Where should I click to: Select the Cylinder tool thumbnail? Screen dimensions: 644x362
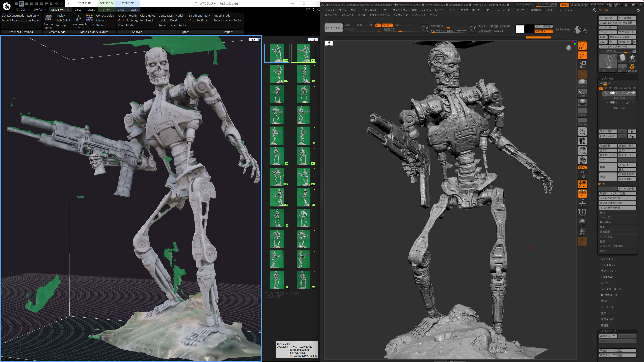click(x=622, y=58)
